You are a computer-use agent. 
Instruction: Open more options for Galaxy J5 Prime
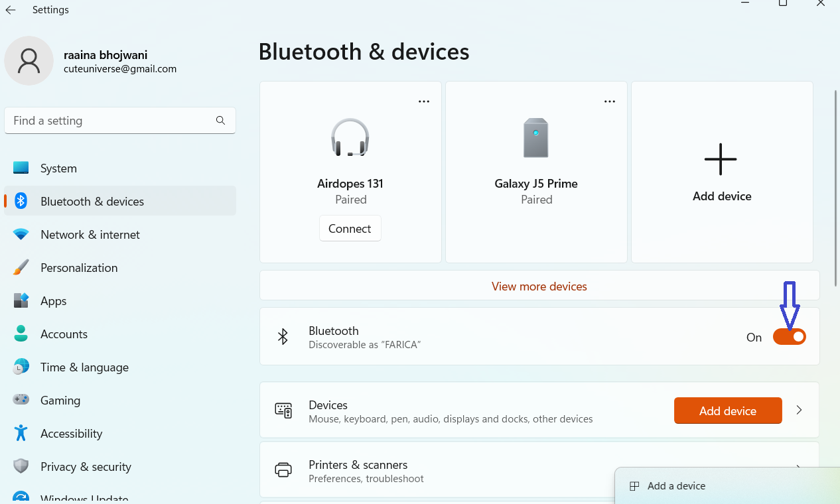(x=610, y=101)
